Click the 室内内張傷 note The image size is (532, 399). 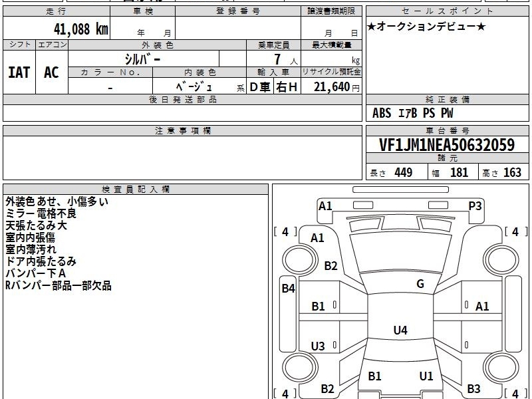30,237
